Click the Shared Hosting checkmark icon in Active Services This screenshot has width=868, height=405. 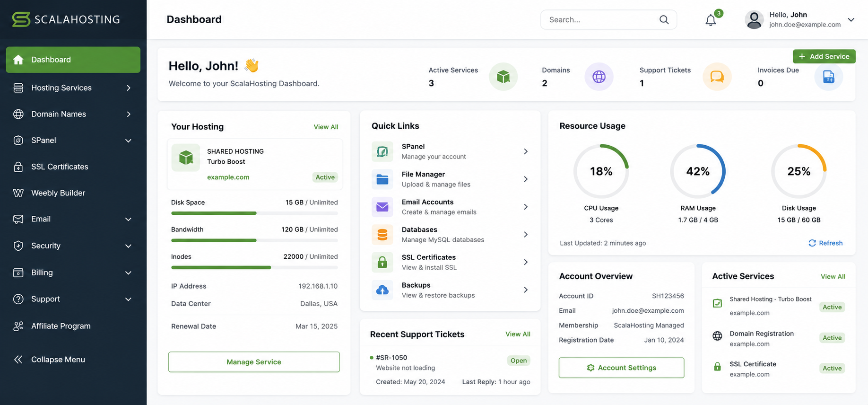(717, 303)
